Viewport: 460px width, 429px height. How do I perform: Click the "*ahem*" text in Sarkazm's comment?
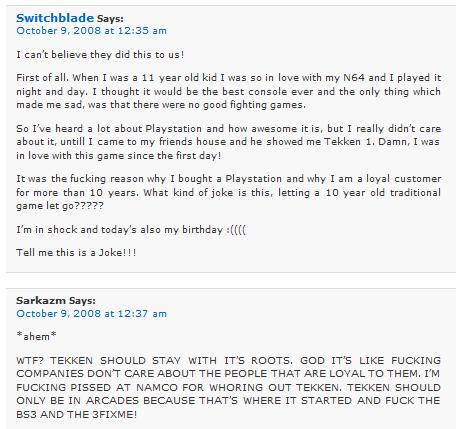pos(36,336)
